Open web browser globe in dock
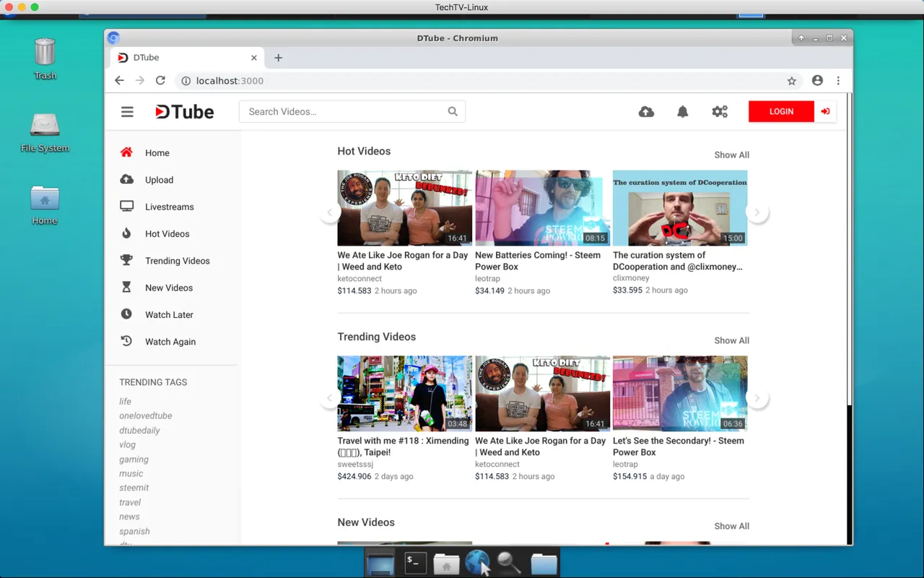 [x=477, y=563]
